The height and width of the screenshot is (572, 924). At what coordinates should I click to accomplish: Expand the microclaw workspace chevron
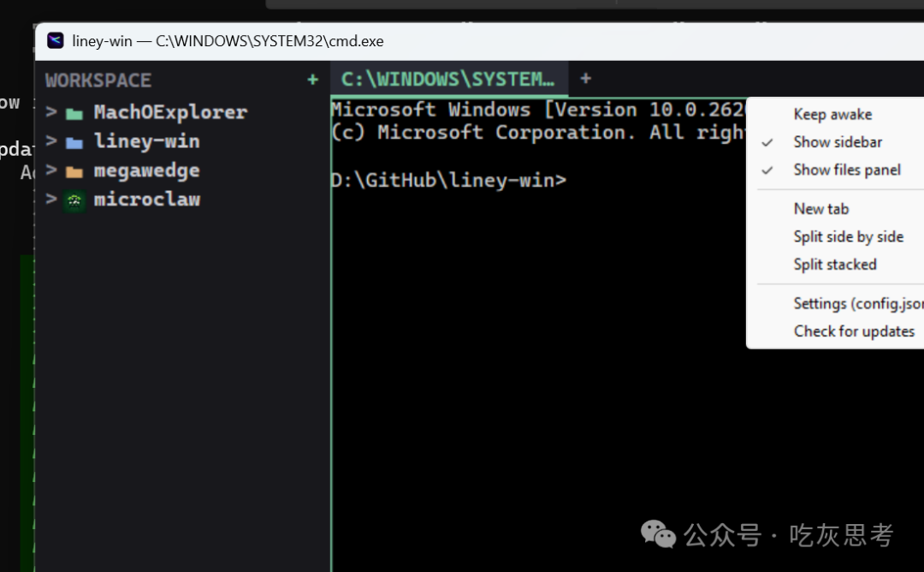click(x=51, y=199)
